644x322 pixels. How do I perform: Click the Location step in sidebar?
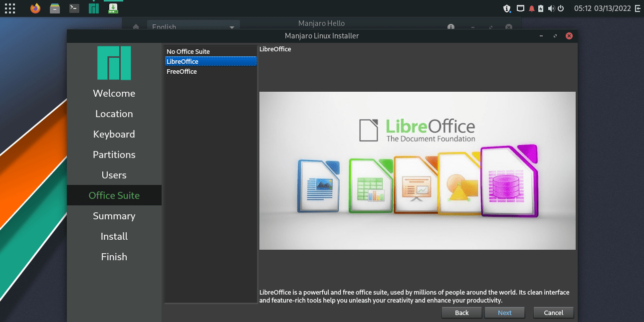[114, 114]
